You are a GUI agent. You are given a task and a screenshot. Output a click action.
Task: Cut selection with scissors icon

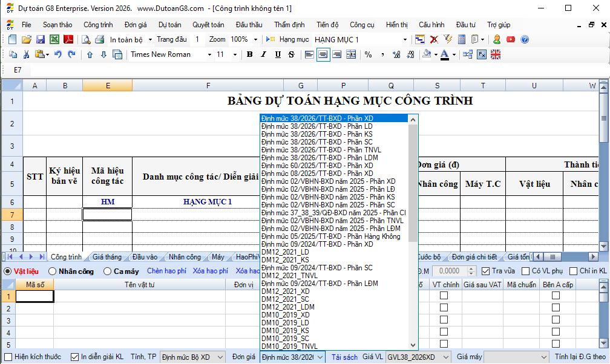point(27,54)
